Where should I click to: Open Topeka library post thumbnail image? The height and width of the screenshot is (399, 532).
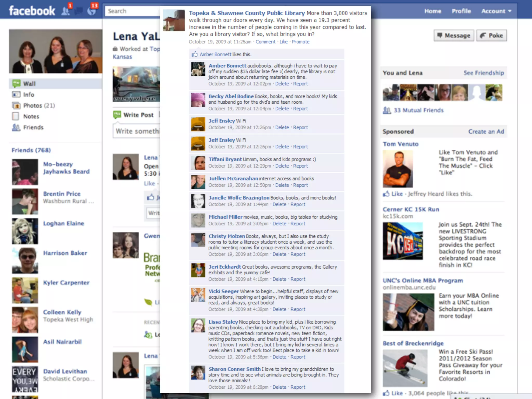tap(174, 20)
